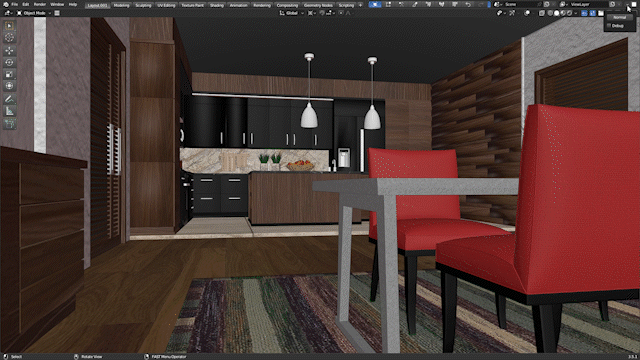Viewport: 640px width, 360px height.
Task: Open the editor type selector
Action: click(x=8, y=13)
